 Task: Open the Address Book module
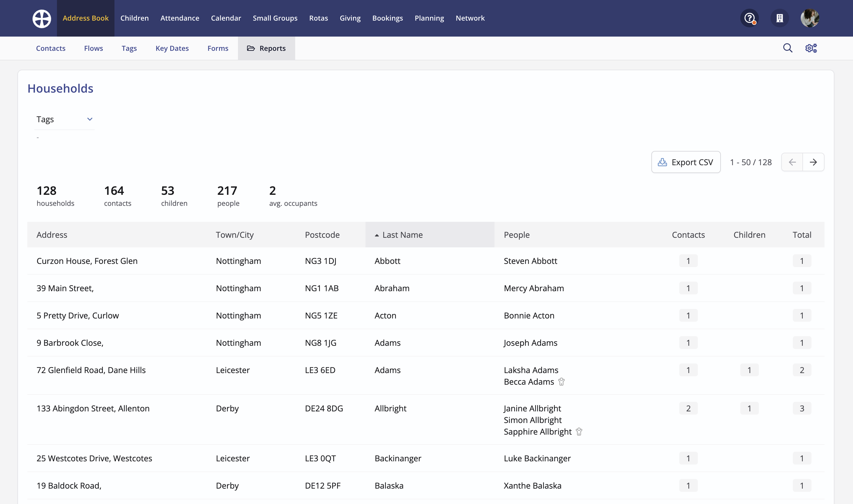86,18
